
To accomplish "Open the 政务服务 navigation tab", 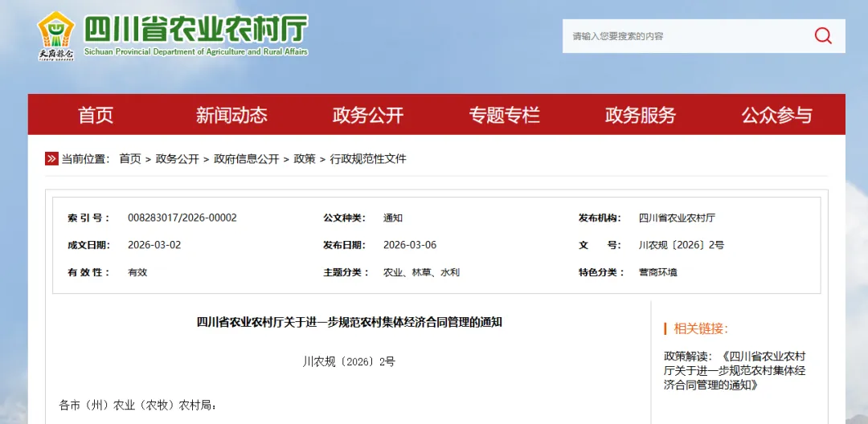I will 641,115.
